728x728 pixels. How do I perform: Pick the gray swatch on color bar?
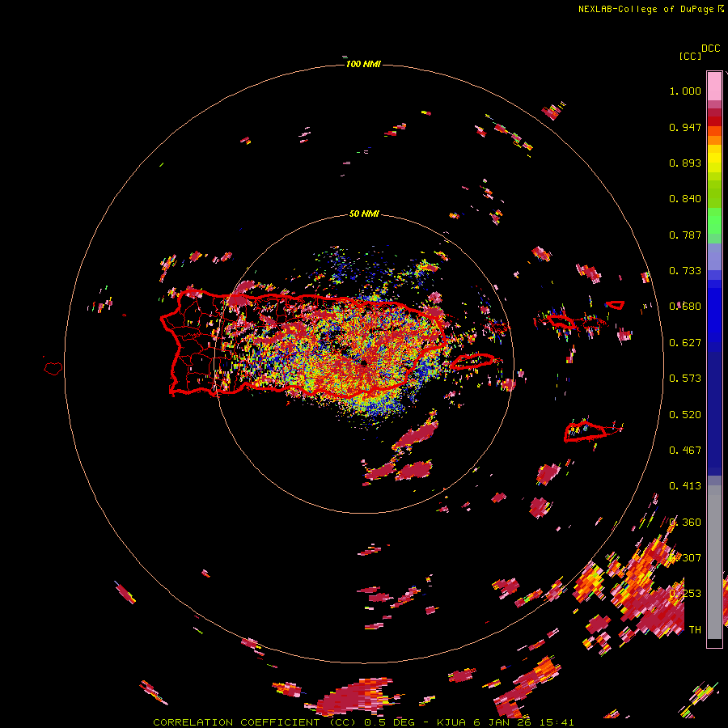click(714, 562)
